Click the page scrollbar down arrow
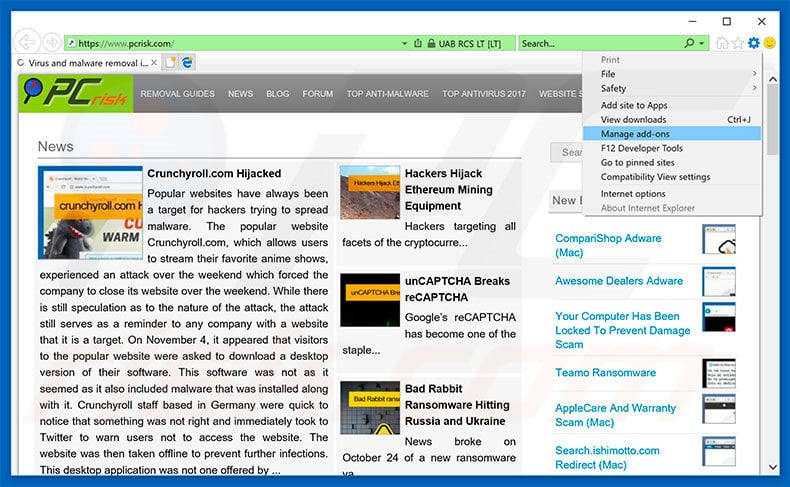This screenshot has width=790, height=487. pyautogui.click(x=773, y=467)
